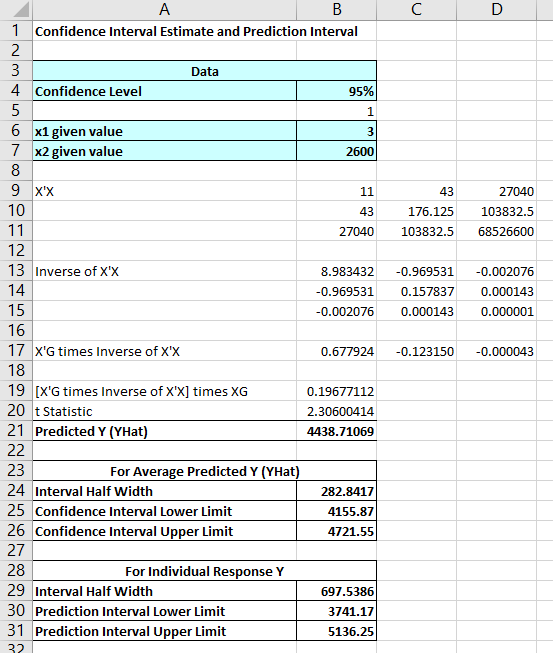Select cell D14 with value 0.000143

coord(496,291)
